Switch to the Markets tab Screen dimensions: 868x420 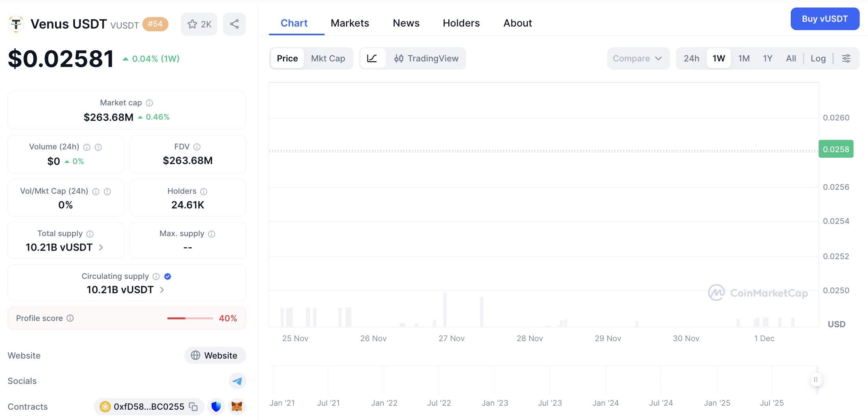coord(350,23)
